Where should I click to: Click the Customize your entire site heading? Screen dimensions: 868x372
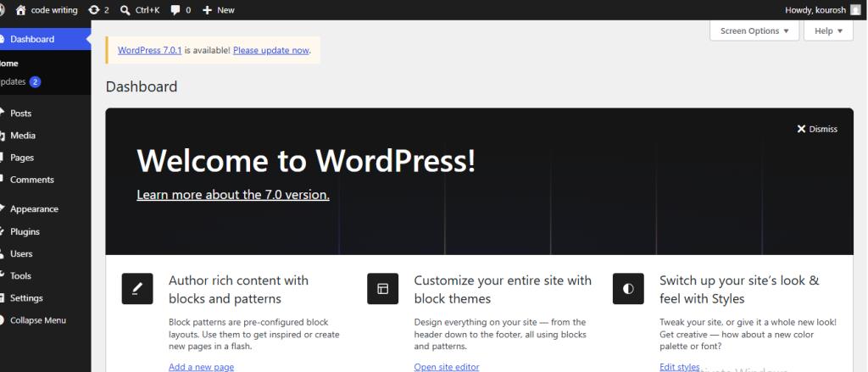pos(503,290)
